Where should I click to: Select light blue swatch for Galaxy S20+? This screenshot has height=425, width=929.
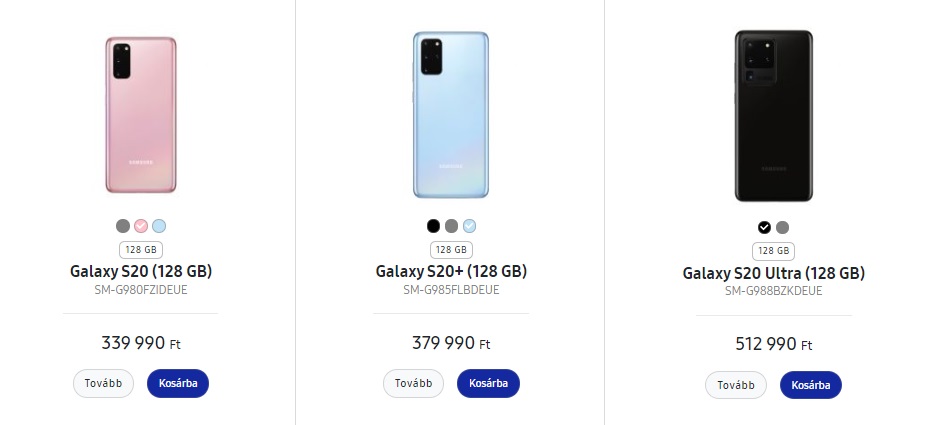(470, 226)
